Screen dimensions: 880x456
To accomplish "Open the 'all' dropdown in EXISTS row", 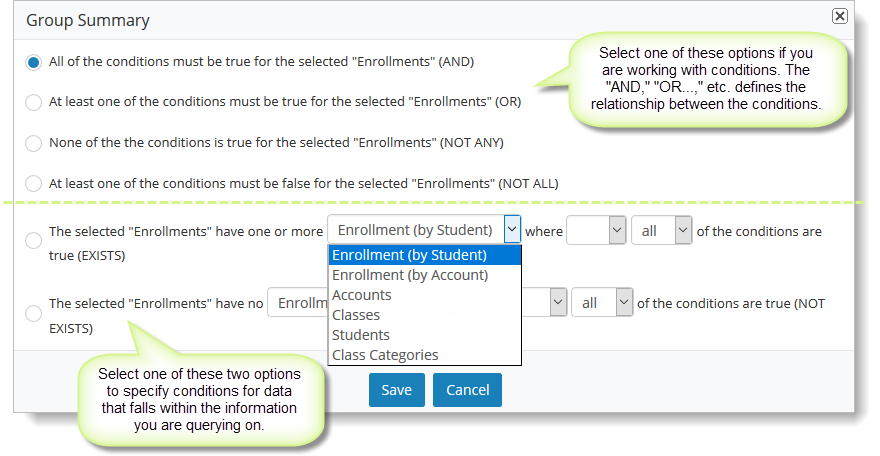I will pos(662,231).
